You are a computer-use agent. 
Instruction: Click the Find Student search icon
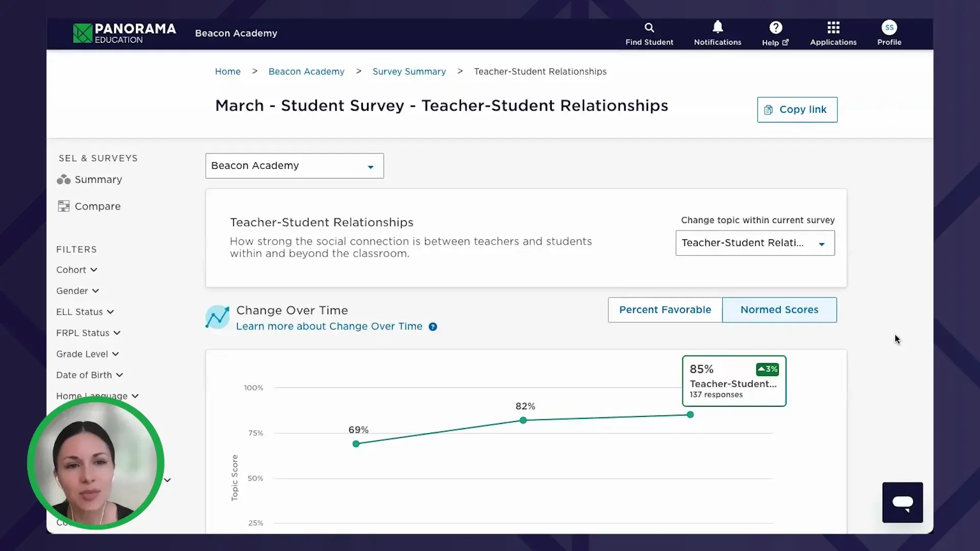tap(649, 28)
